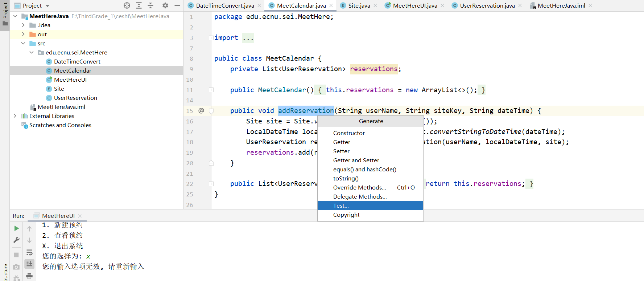Viewport: 644px width, 281px height.
Task: Choose Setter from Generate menu
Action: (x=370, y=151)
